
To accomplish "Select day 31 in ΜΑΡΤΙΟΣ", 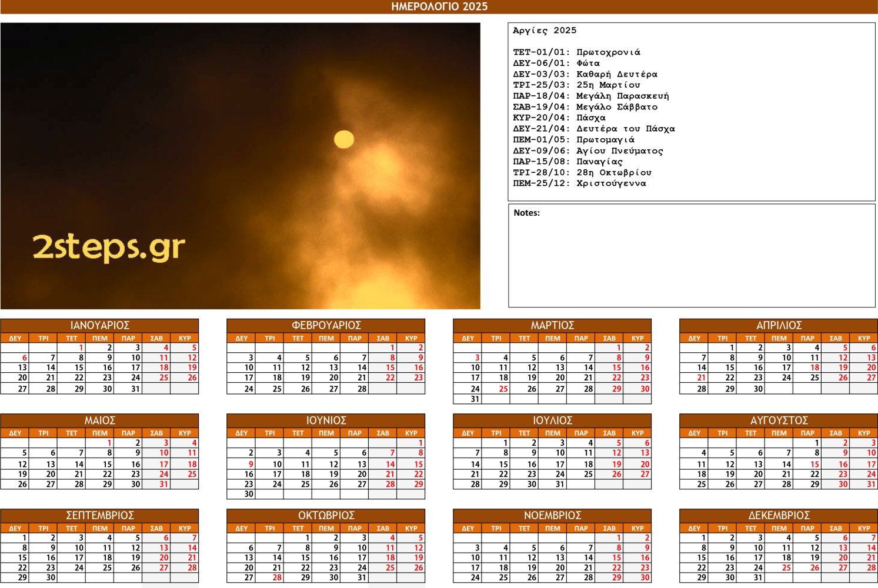I will point(468,399).
